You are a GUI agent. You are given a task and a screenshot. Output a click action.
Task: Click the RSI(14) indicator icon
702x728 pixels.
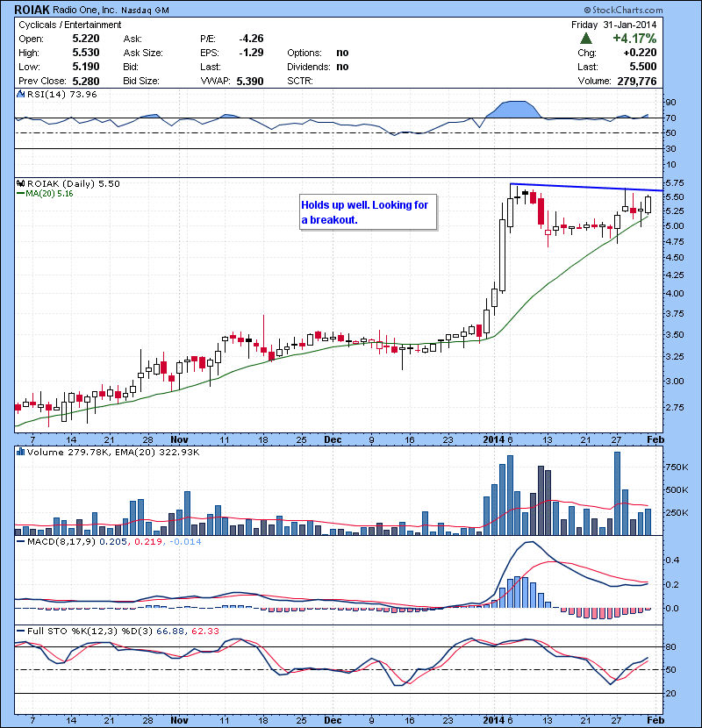pyautogui.click(x=20, y=94)
